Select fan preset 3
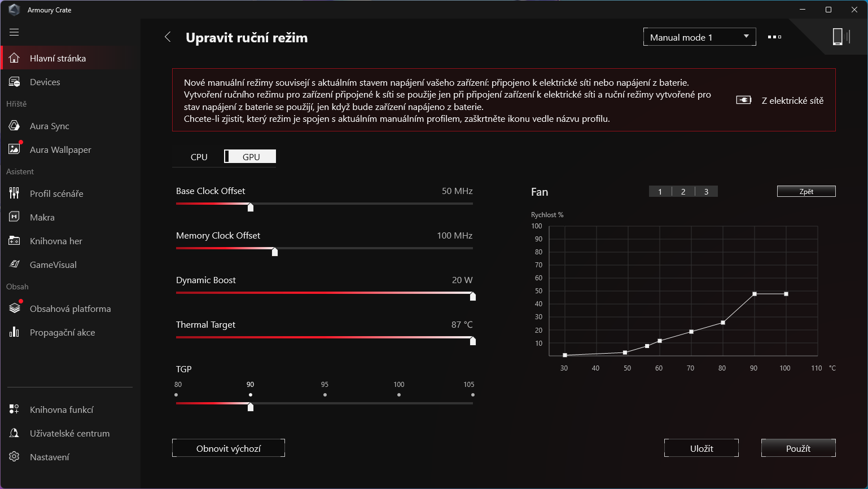This screenshot has height=489, width=868. tap(706, 192)
